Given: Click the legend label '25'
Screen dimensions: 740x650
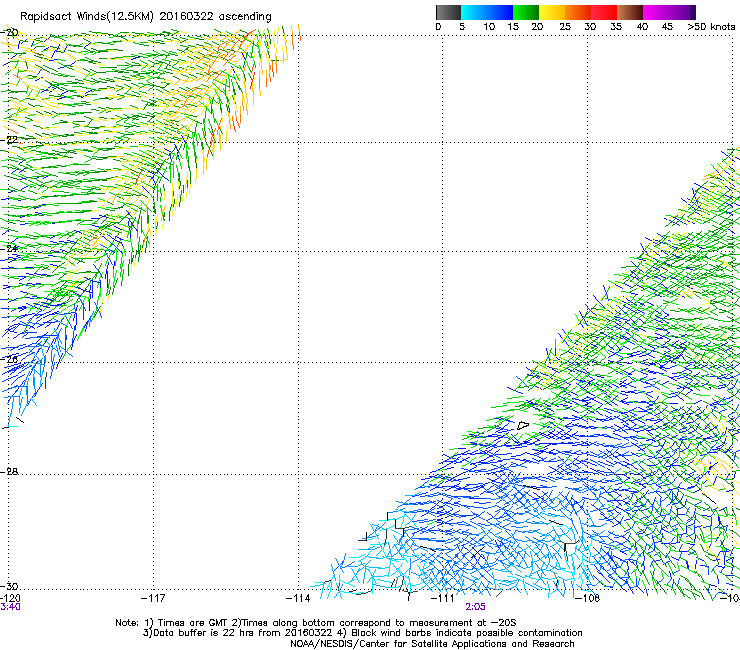Looking at the screenshot, I should coord(565,27).
